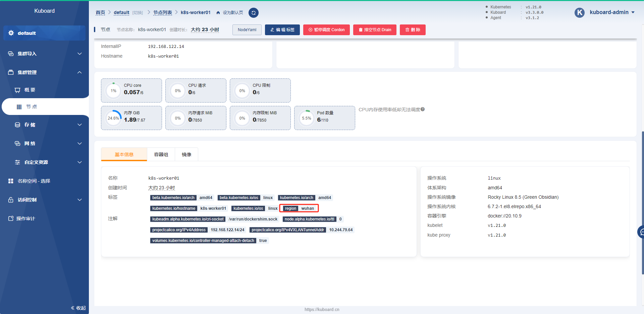Click the 存储 storage icon

17,125
